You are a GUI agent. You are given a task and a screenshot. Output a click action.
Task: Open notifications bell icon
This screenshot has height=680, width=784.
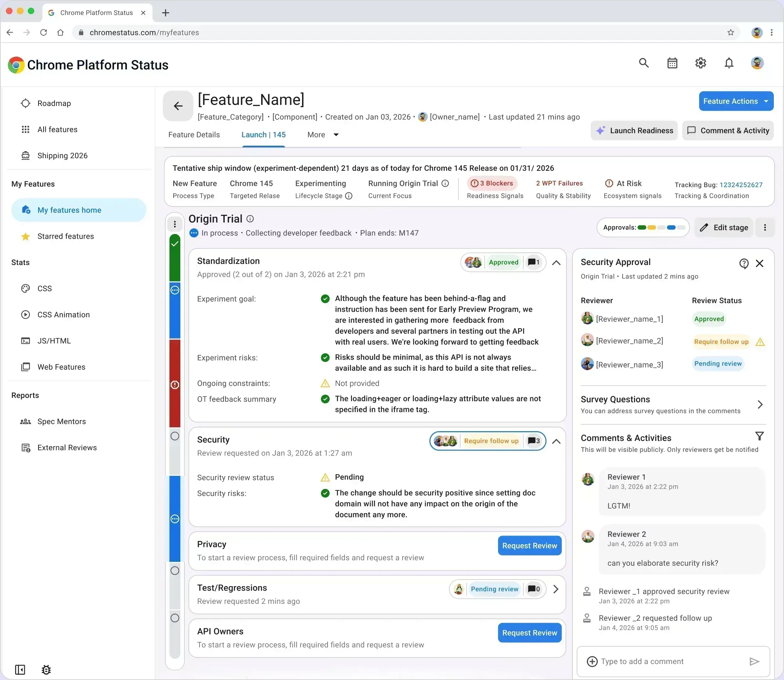point(729,63)
